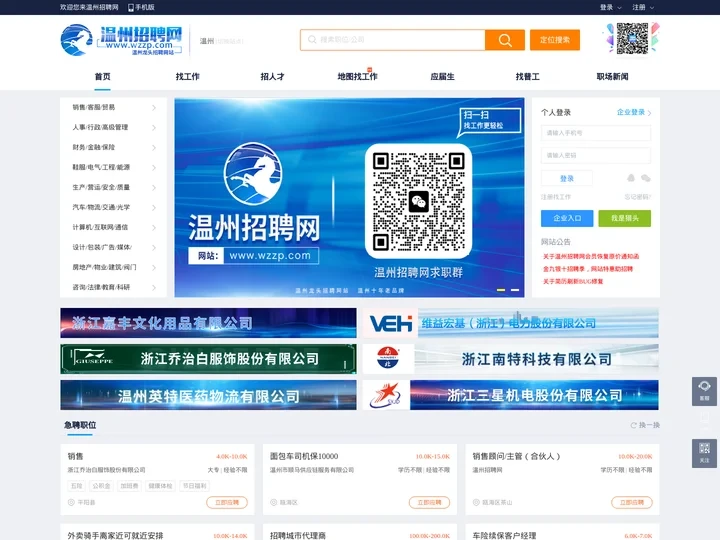Screen dimensions: 720x540
Task: Click the blue 企业入口 button
Action: pos(567,218)
